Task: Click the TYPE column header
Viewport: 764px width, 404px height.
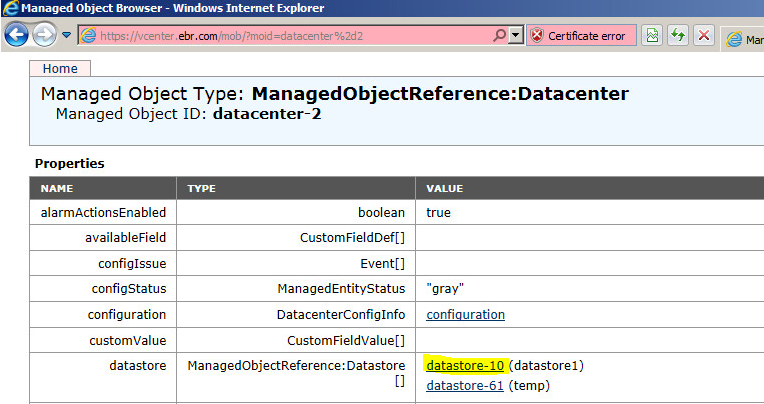Action: pos(201,188)
